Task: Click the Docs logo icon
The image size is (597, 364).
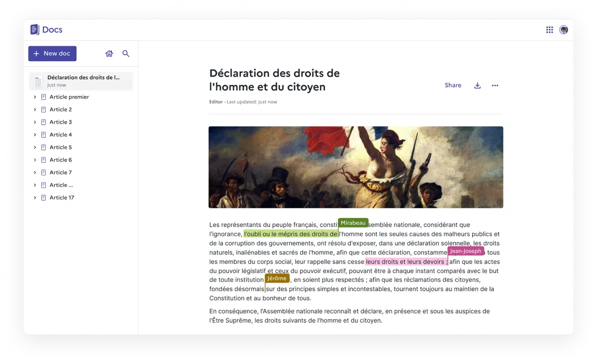Action: click(34, 30)
